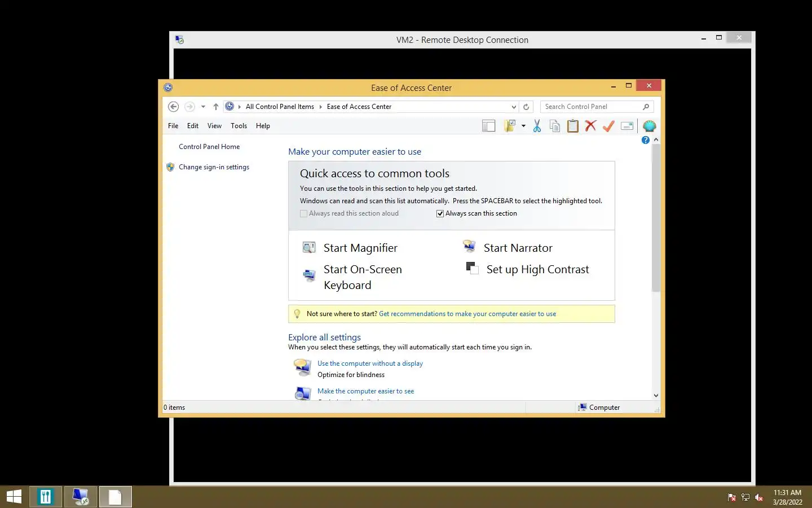The width and height of the screenshot is (812, 508).
Task: Click the teal shell icon in toolbar
Action: coord(650,126)
